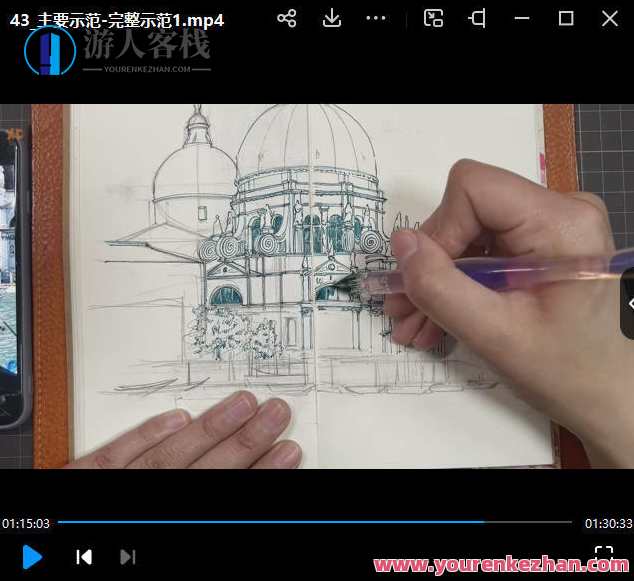Click the 游人客栈 watermark logo
The width and height of the screenshot is (634, 581).
click(118, 50)
